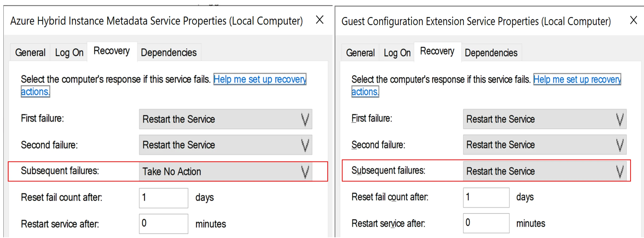Screen dimensions: 644x238
Task: Click recovery actions help link in Azure Hybrid dialog
Action: pyautogui.click(x=260, y=79)
